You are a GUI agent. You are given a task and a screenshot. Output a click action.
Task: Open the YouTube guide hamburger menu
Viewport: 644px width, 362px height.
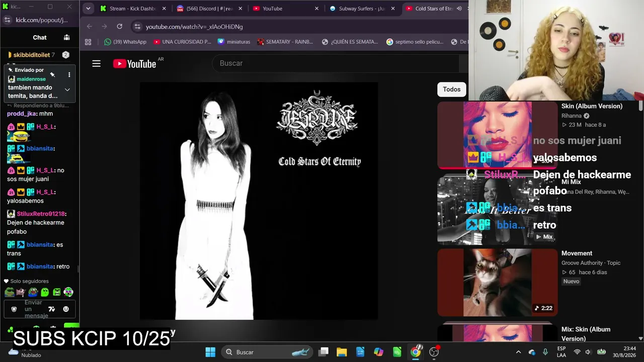[x=96, y=63]
